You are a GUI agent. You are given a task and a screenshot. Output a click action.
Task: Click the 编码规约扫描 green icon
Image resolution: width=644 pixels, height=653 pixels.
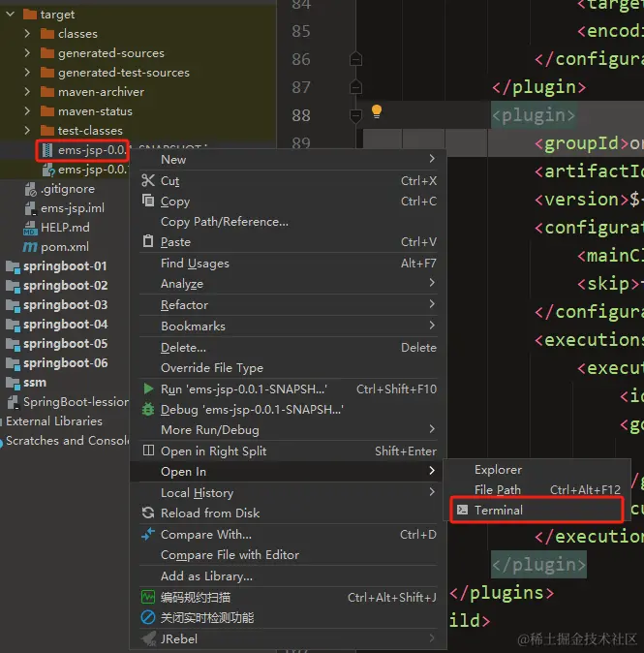[x=148, y=597]
